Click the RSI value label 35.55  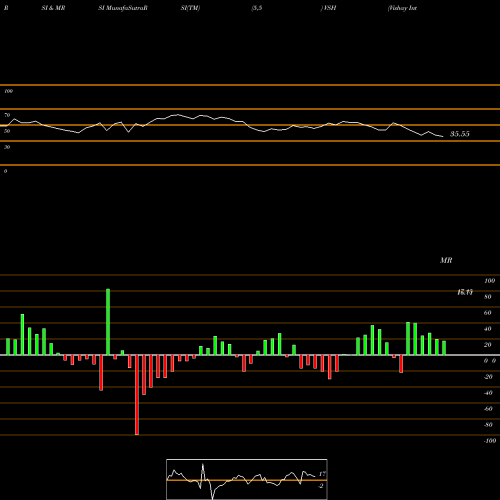click(x=460, y=134)
